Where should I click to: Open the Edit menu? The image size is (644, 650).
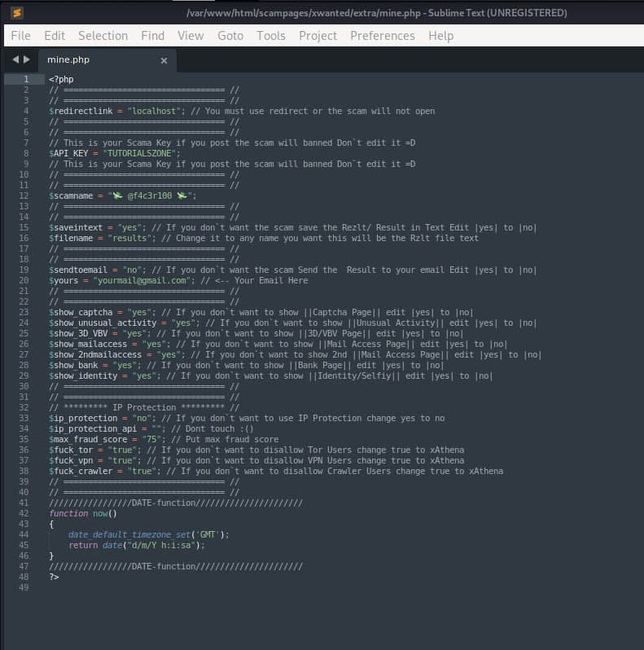point(55,36)
